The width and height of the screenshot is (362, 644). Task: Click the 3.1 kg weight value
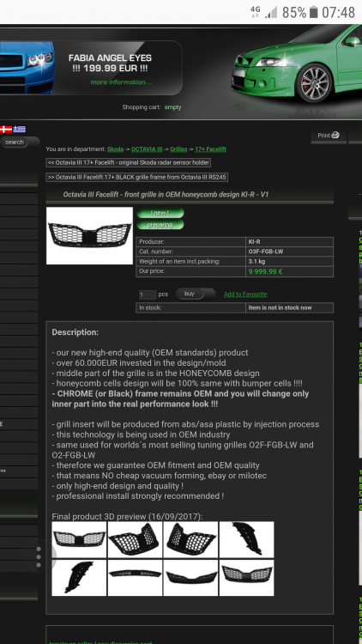[x=256, y=261]
